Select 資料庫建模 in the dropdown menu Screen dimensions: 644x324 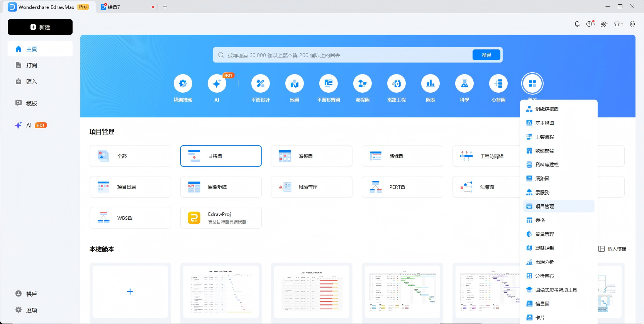tap(559, 165)
